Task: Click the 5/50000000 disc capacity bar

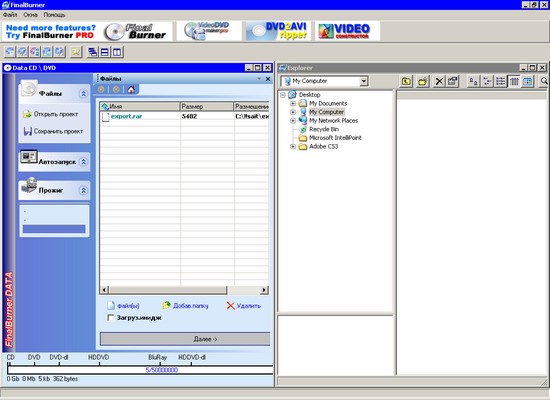Action: click(140, 370)
